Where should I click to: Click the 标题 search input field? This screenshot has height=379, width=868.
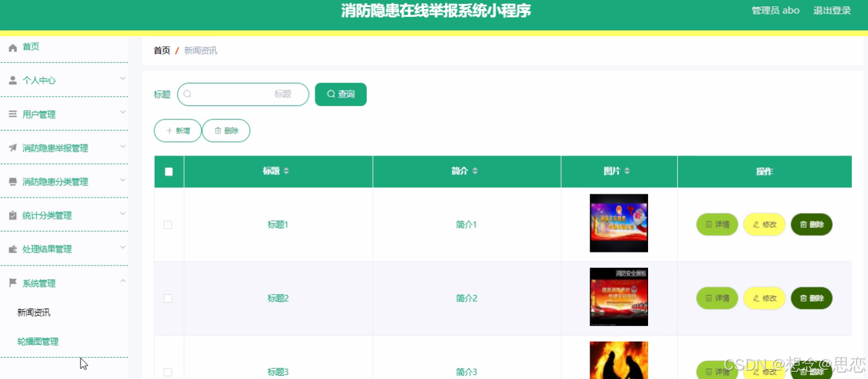click(x=243, y=94)
